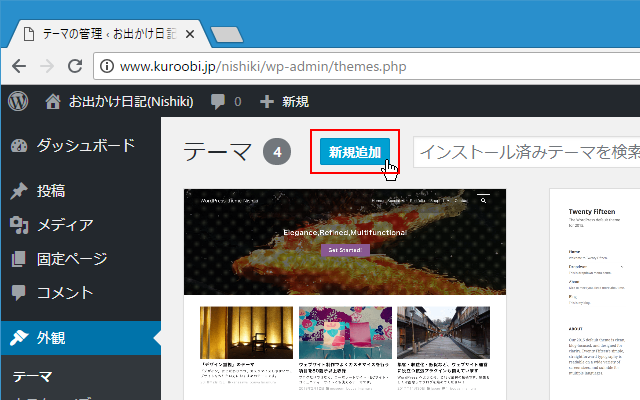Select the 外観 menu item
This screenshot has width=640, height=400.
[x=80, y=338]
